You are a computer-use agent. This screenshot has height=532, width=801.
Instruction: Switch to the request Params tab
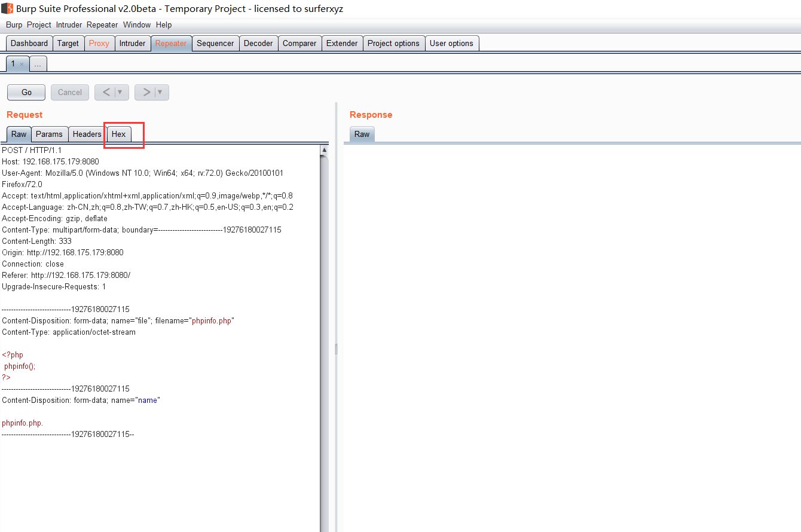tap(49, 134)
